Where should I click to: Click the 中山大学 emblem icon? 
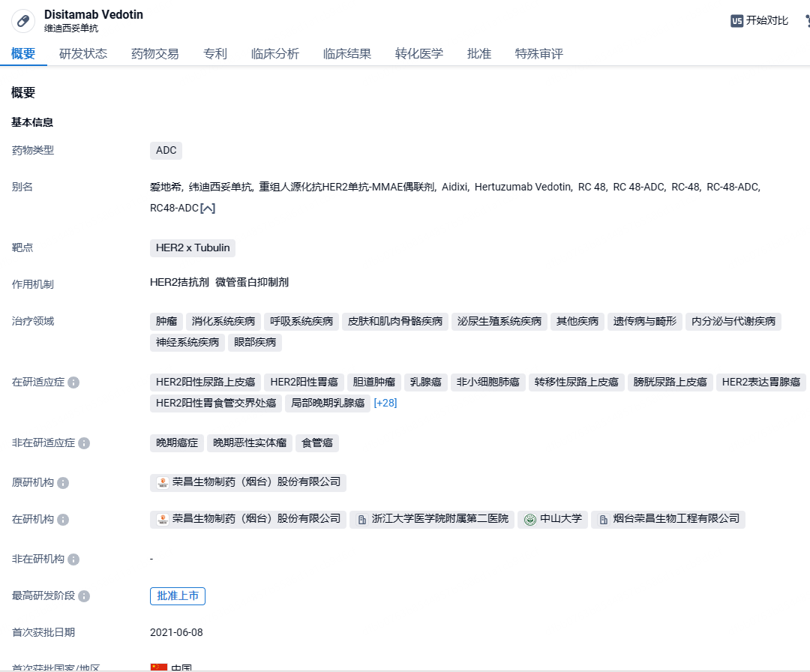530,520
